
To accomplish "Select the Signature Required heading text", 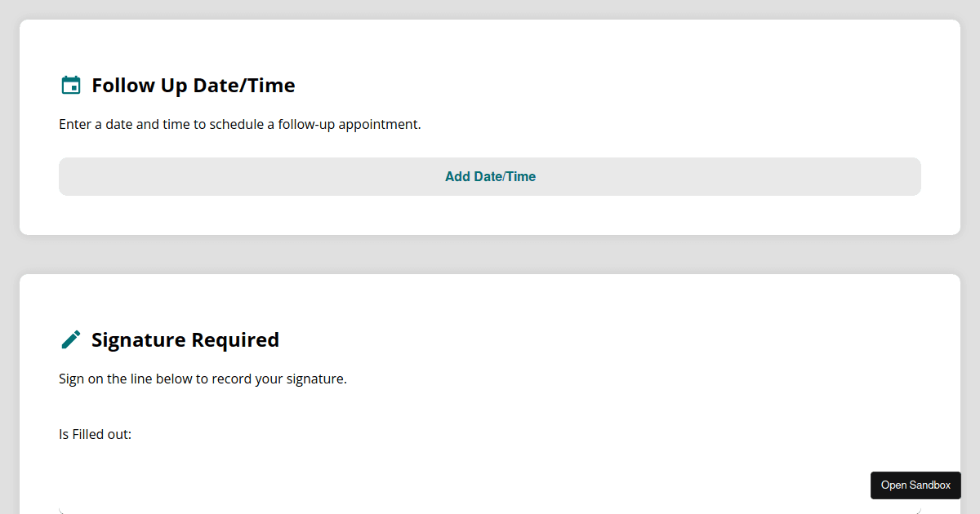I will tap(185, 340).
